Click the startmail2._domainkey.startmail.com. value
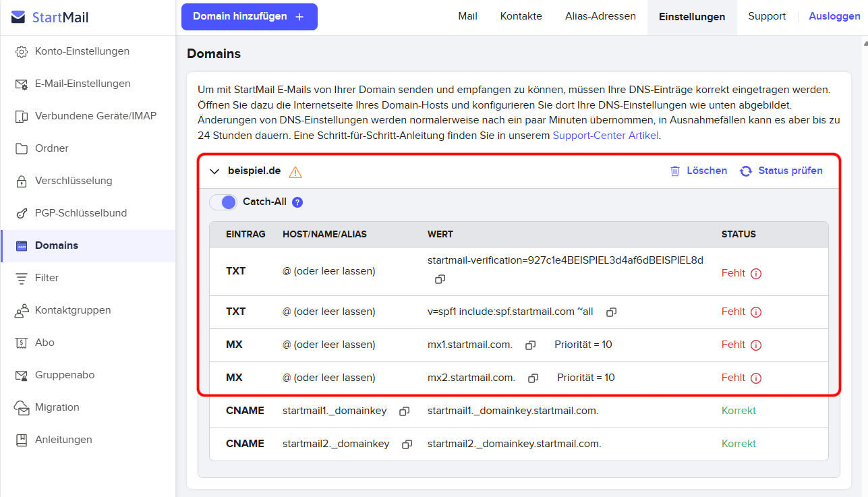 (514, 444)
